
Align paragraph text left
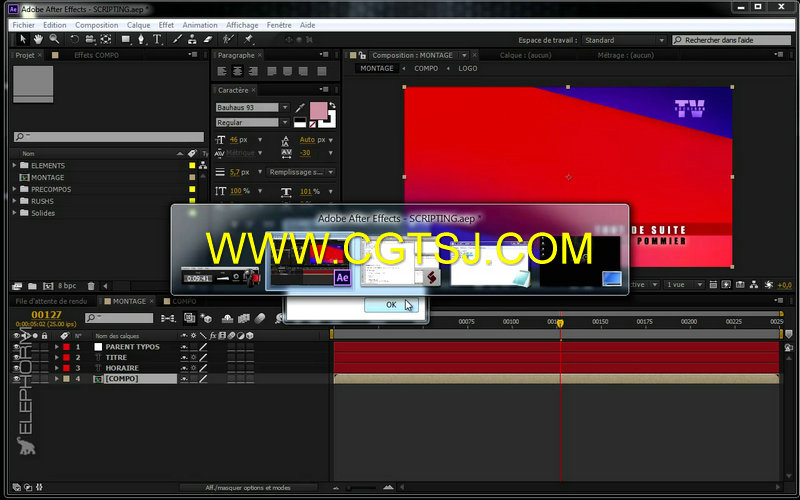click(x=222, y=71)
